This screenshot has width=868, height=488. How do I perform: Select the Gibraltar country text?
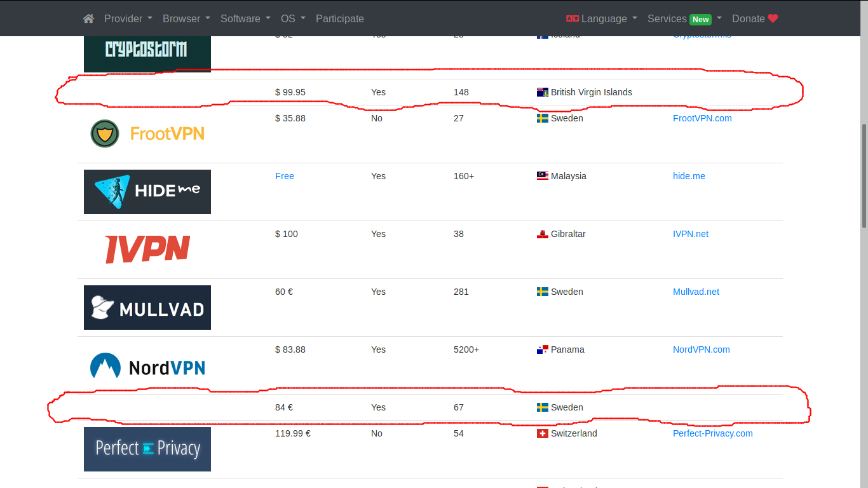568,234
